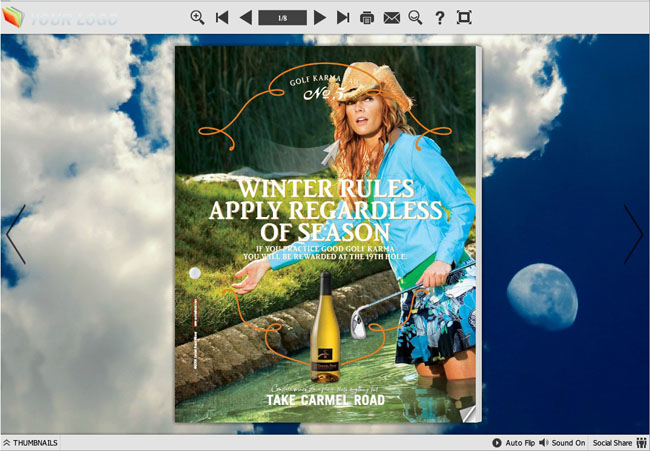The width and height of the screenshot is (650, 451).
Task: Enter fullscreen mode
Action: (x=464, y=17)
